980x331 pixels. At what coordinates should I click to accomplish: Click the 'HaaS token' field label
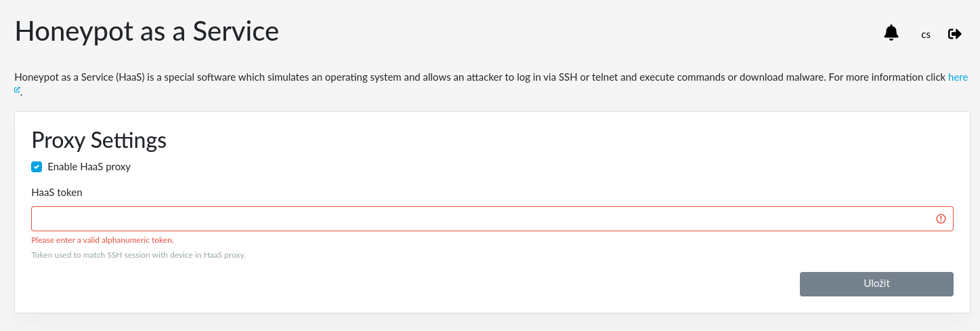coord(57,192)
